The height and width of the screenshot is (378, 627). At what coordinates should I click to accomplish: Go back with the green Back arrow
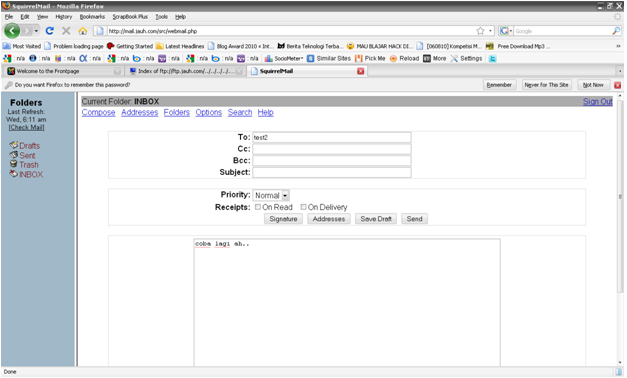pyautogui.click(x=12, y=31)
